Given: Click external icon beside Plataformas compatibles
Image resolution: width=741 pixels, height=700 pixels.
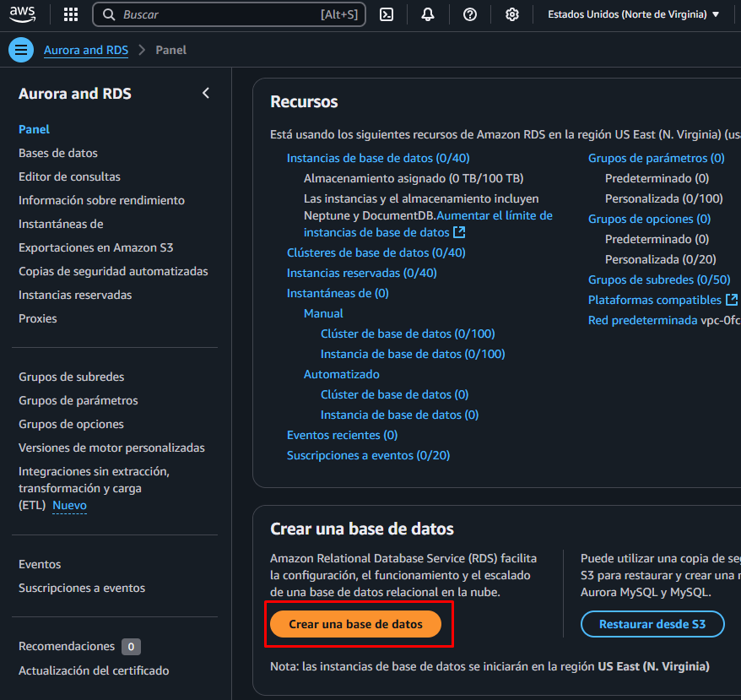Looking at the screenshot, I should click(732, 300).
